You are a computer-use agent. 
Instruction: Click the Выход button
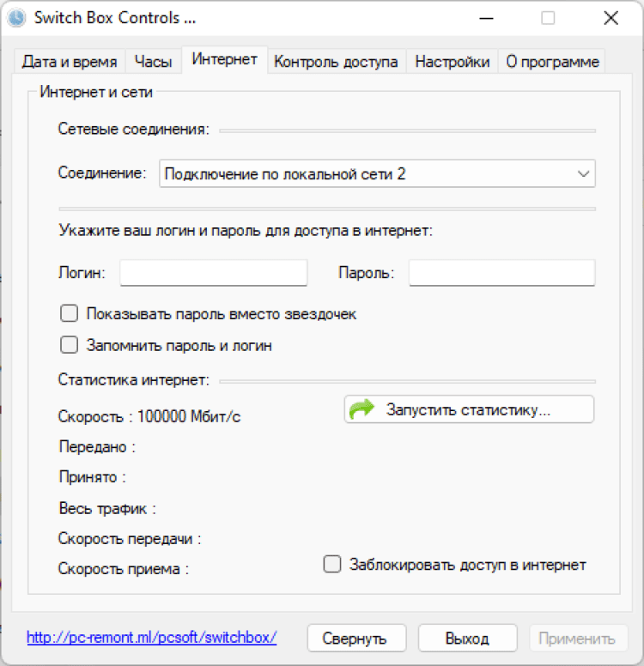point(467,639)
